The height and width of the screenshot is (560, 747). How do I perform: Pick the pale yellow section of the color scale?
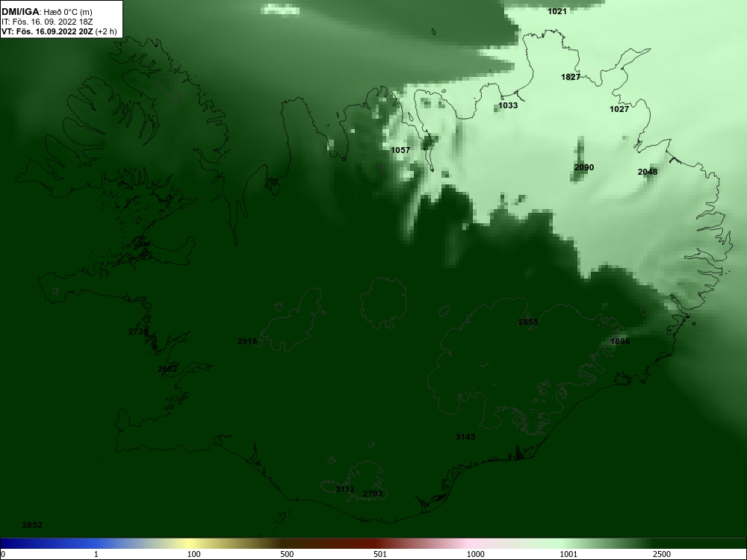pos(190,544)
